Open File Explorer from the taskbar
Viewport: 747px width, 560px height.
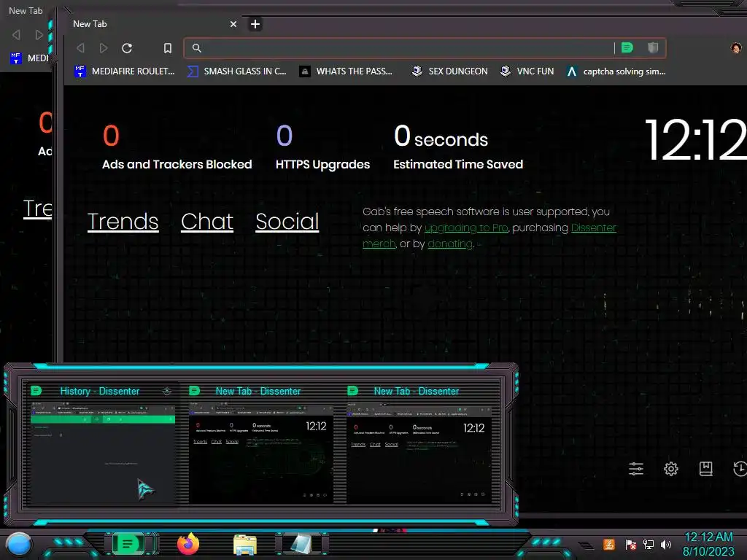[245, 545]
